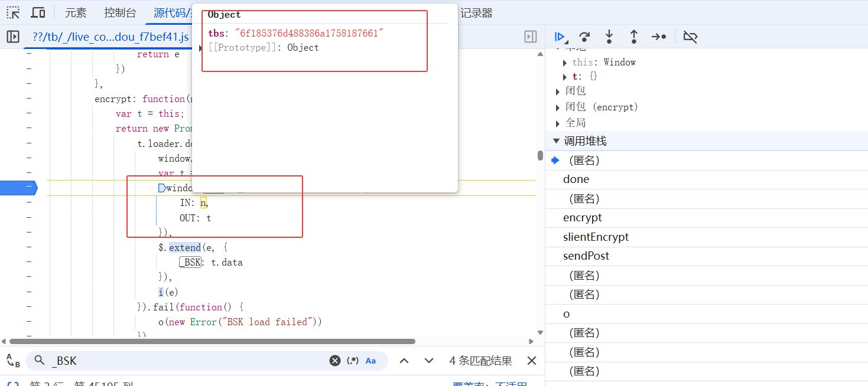Step over next function call

click(x=584, y=37)
